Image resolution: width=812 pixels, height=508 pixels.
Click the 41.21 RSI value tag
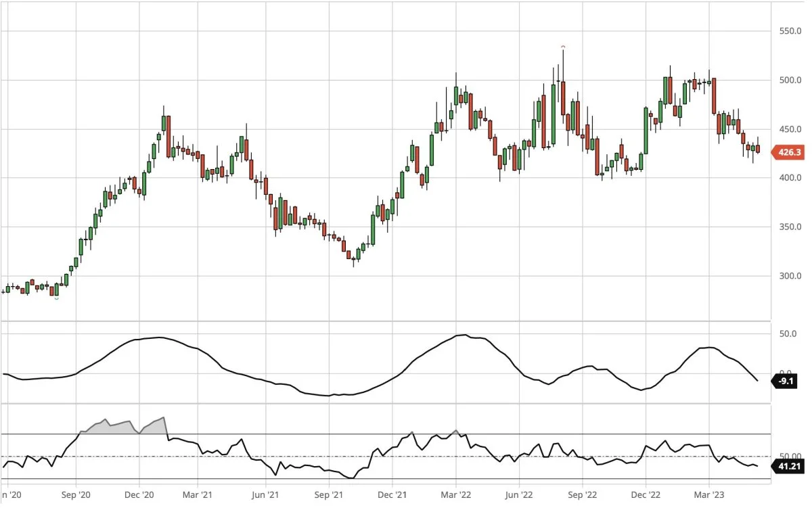coord(788,466)
